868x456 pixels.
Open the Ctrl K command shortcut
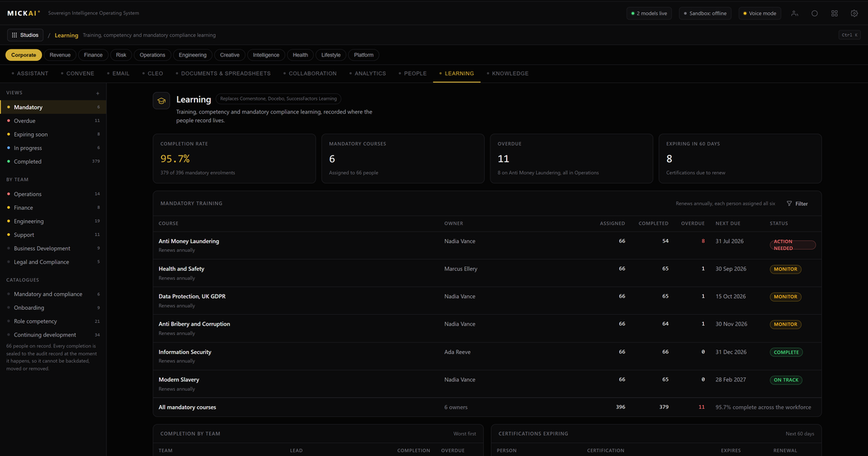[x=849, y=35]
